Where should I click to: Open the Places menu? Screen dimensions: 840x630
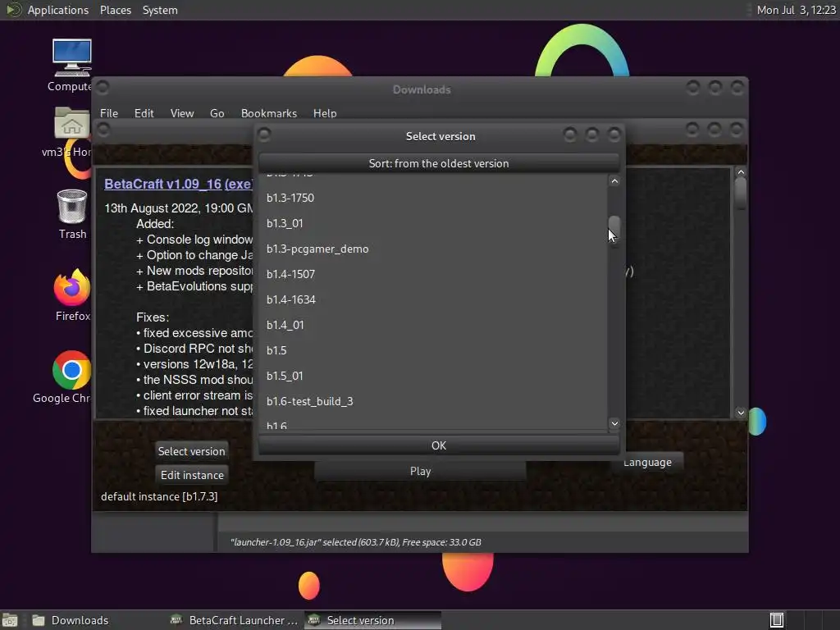click(115, 10)
